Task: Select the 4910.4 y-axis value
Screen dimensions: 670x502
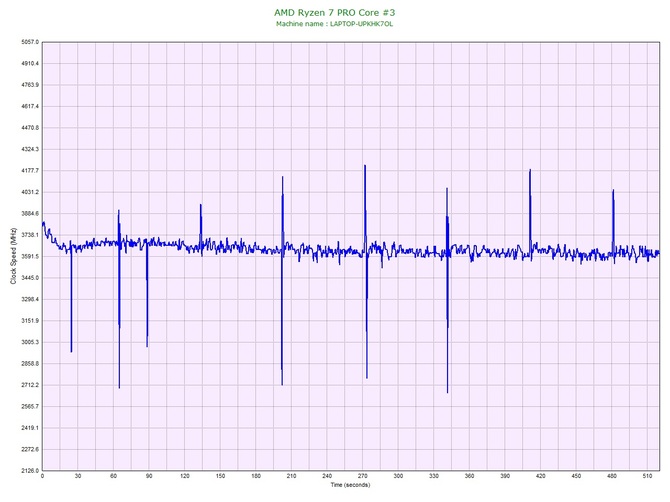Action: click(x=30, y=63)
